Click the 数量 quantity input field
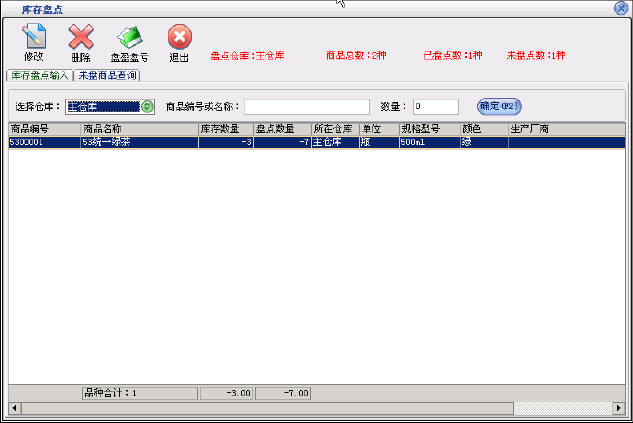The height and width of the screenshot is (423, 633). click(x=435, y=106)
